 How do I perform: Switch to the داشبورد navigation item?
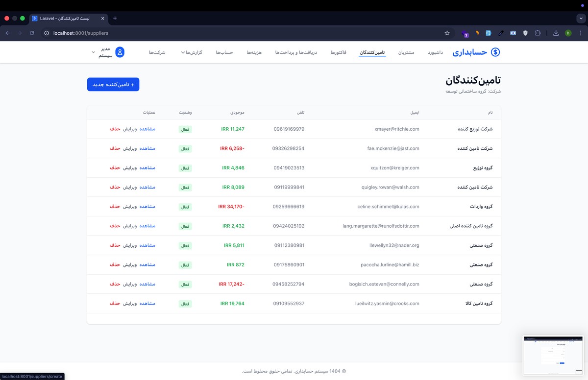[x=435, y=52]
